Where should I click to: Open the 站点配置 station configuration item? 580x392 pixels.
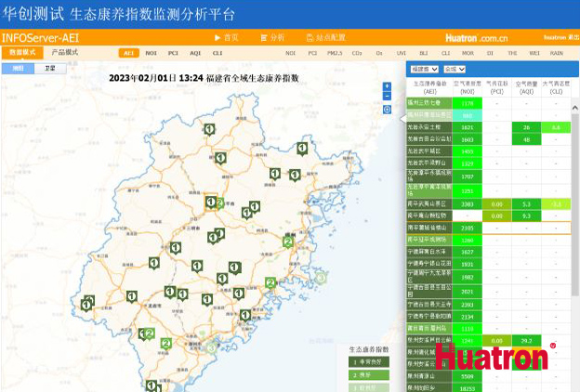point(326,37)
